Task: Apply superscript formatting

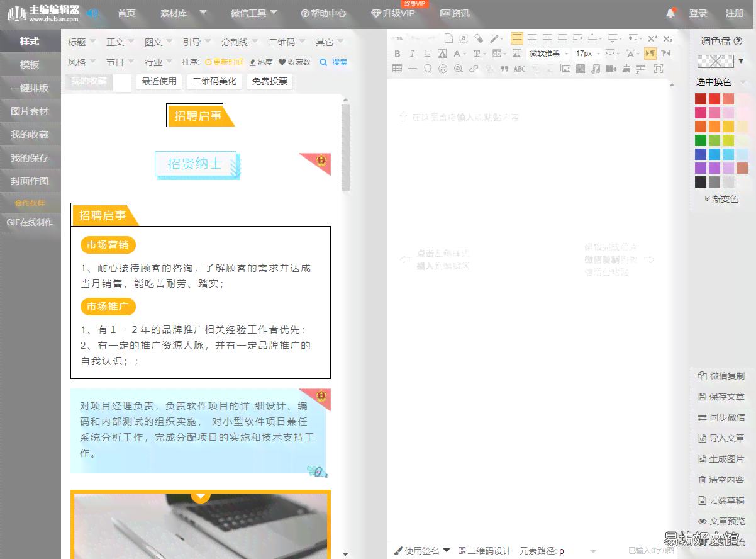Action: point(653,38)
